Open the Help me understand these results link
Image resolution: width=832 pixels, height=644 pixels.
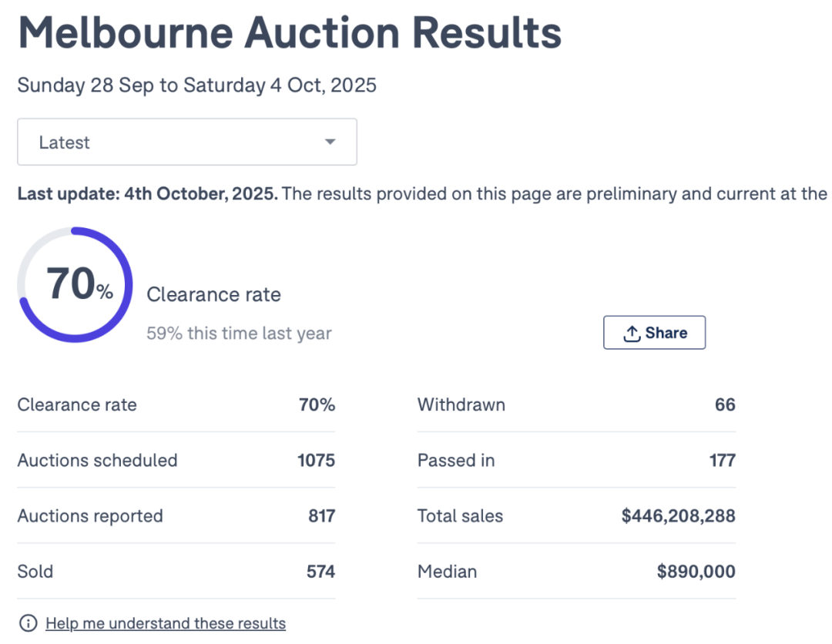166,623
